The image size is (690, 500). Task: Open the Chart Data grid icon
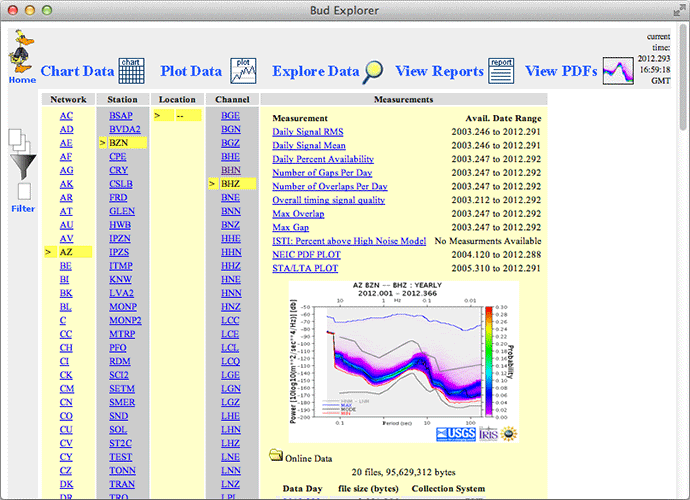tap(131, 71)
